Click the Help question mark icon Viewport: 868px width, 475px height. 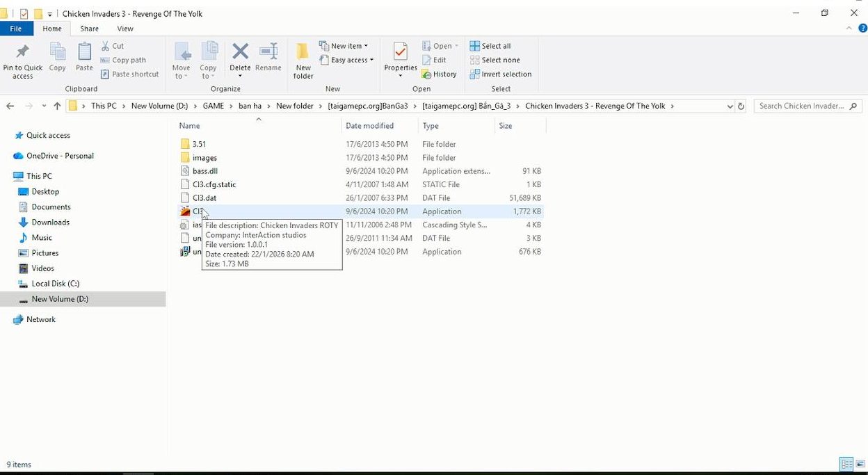[862, 29]
